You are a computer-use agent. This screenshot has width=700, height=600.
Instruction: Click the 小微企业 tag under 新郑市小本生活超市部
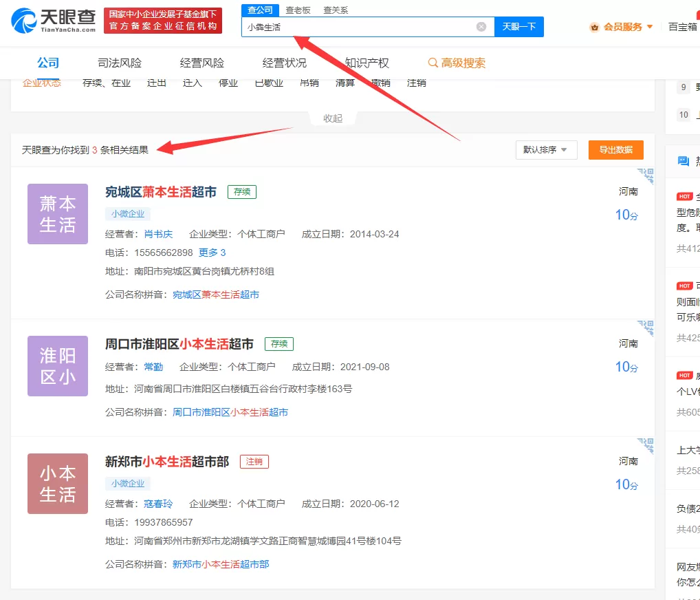coord(128,484)
